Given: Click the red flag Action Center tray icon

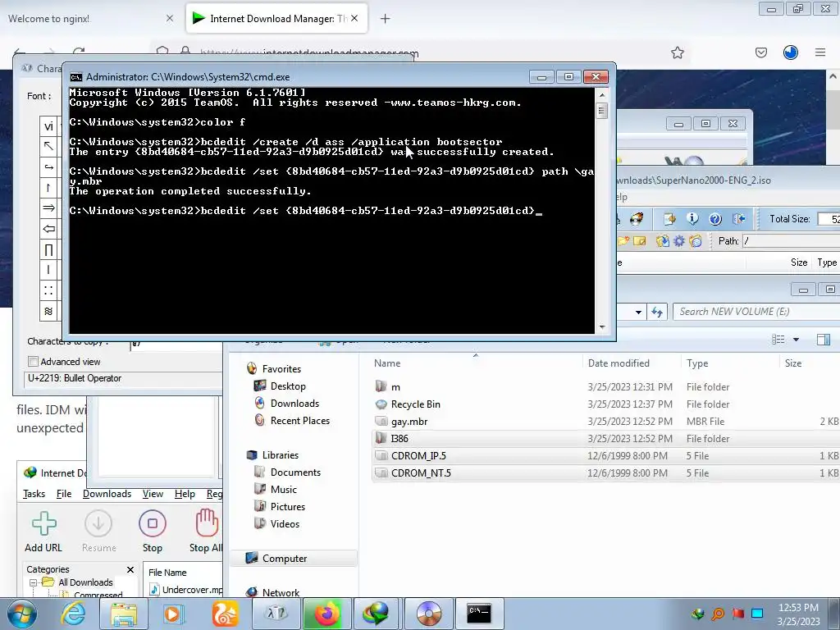Looking at the screenshot, I should click(737, 614).
